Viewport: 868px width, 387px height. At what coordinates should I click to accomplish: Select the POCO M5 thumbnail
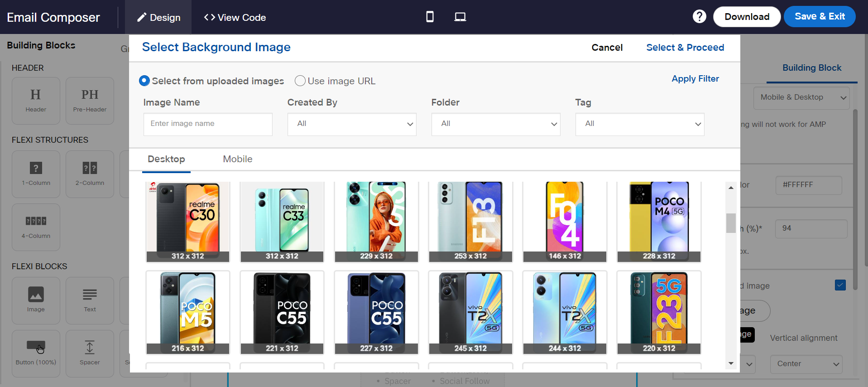pos(188,312)
